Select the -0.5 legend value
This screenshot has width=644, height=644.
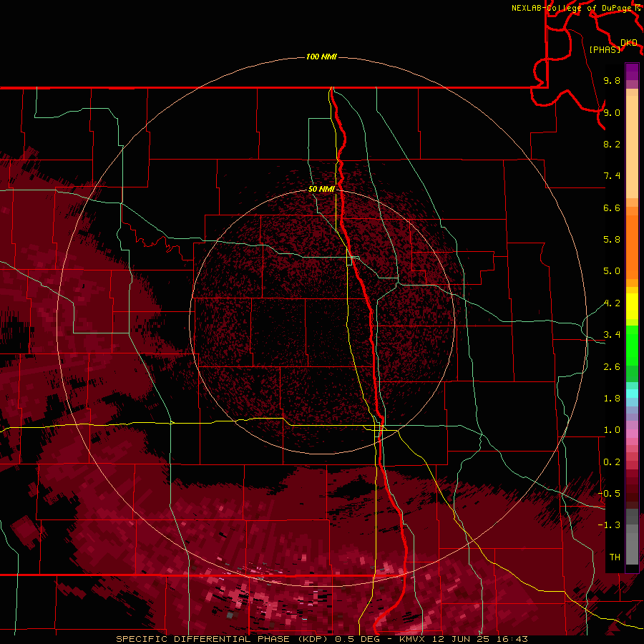609,494
